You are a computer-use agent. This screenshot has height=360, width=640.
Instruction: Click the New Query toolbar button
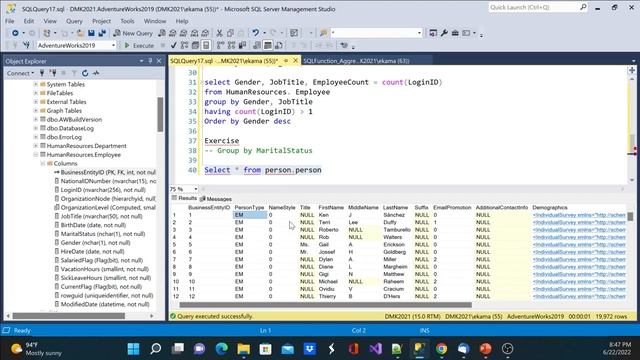coord(133,33)
